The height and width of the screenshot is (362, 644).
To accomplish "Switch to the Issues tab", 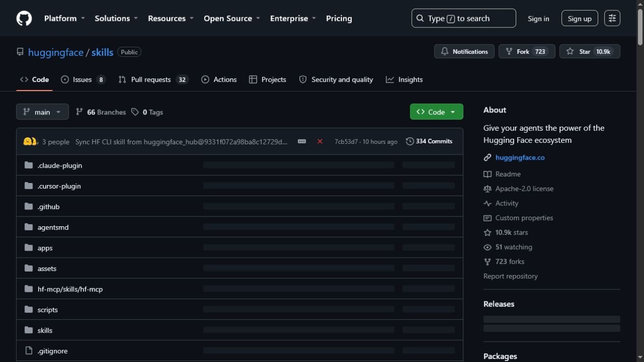I will (x=83, y=79).
